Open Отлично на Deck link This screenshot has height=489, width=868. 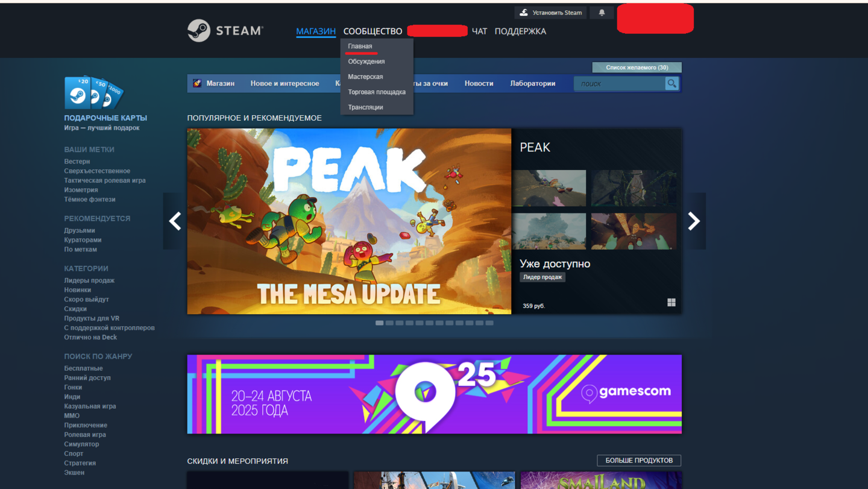(91, 337)
